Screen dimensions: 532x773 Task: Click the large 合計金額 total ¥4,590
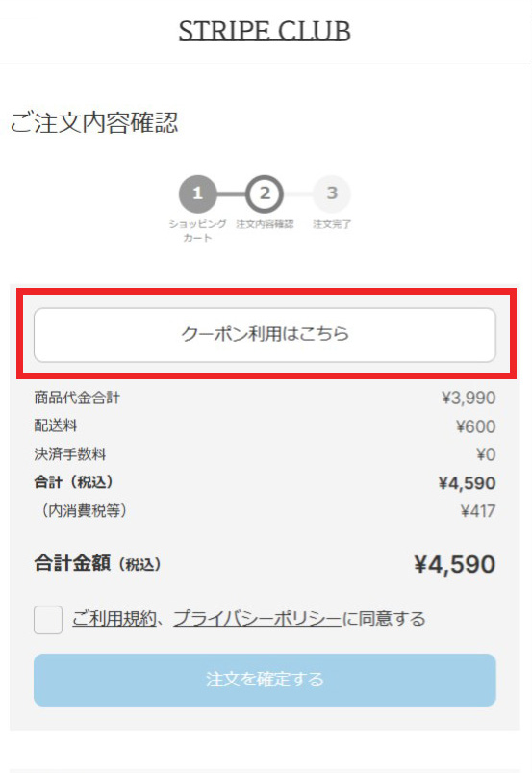point(454,564)
